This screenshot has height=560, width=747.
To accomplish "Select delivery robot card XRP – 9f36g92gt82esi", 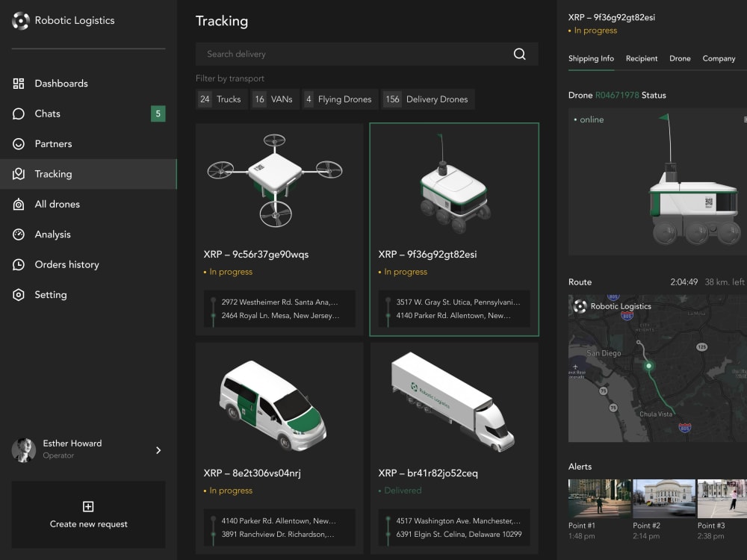I will click(x=454, y=229).
